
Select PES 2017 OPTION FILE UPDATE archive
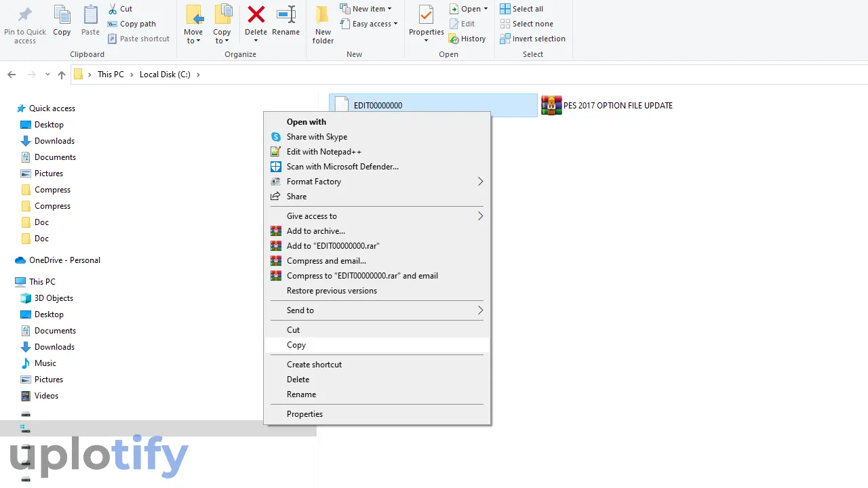(x=607, y=105)
